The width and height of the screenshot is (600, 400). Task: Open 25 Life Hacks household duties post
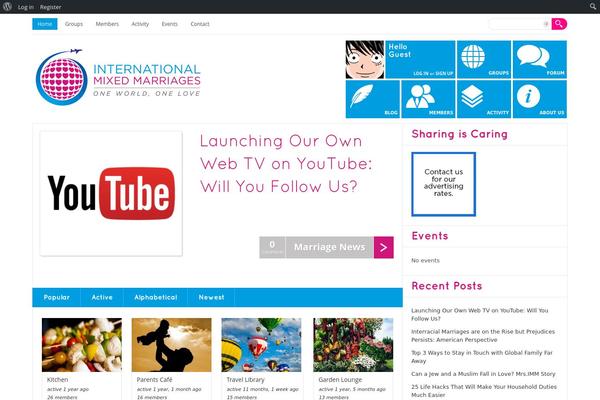[484, 390]
